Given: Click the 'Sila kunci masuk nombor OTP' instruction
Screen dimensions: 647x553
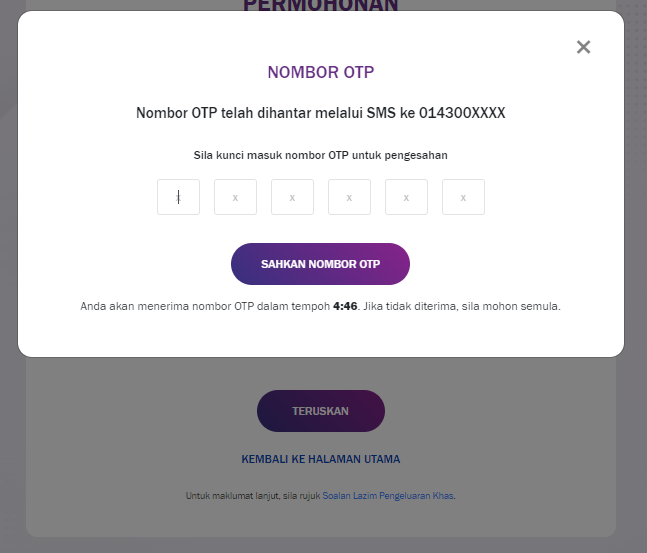Looking at the screenshot, I should [320, 155].
